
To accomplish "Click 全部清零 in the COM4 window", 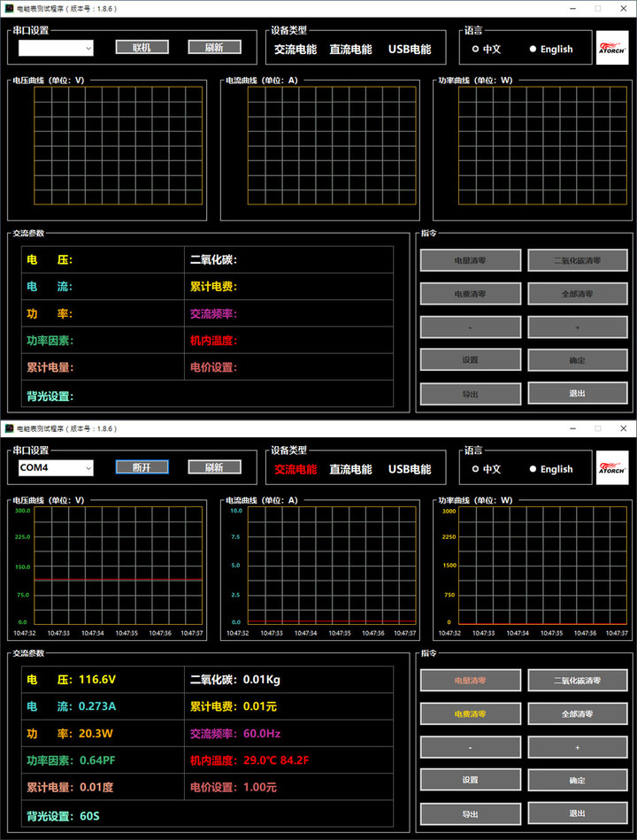I will tap(577, 714).
